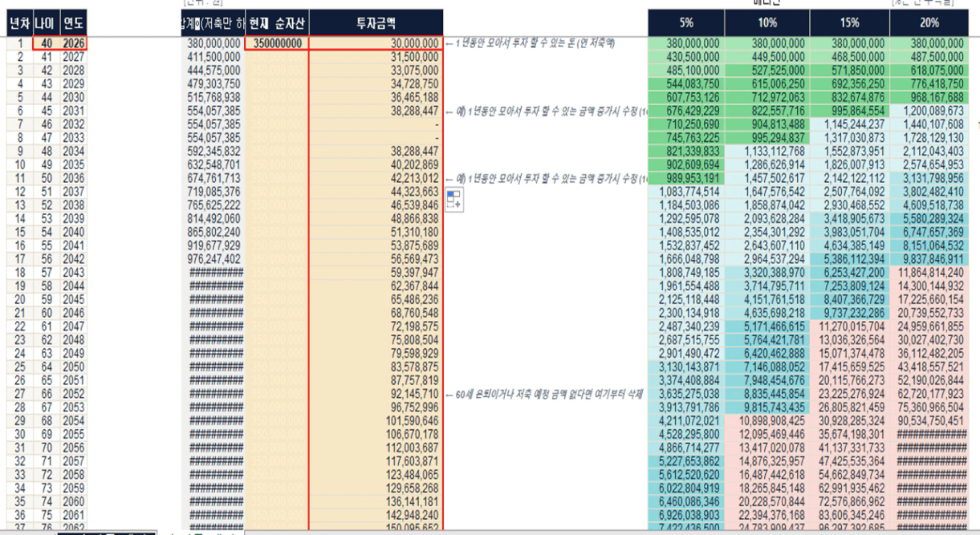This screenshot has width=980, height=535.
Task: Click the 38,288,447 cell for year 2031
Action: pyautogui.click(x=376, y=111)
